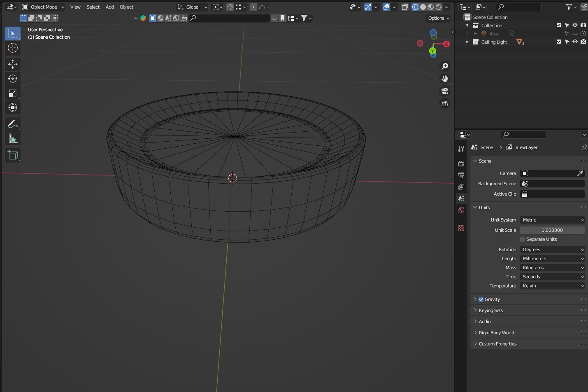Click the Unit Scale value field
588x392 pixels.
(x=552, y=230)
